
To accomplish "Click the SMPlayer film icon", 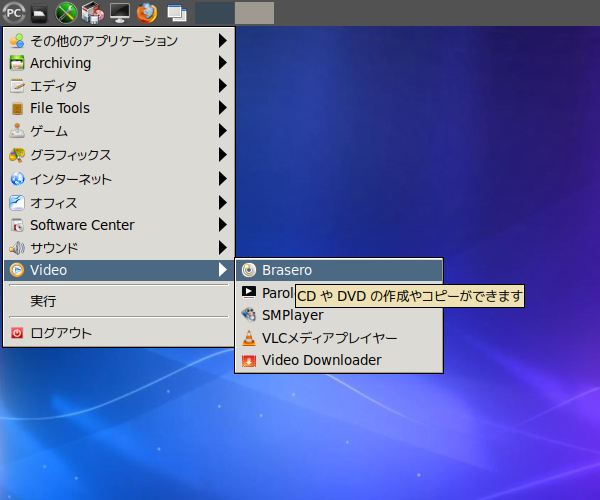I will coord(249,315).
